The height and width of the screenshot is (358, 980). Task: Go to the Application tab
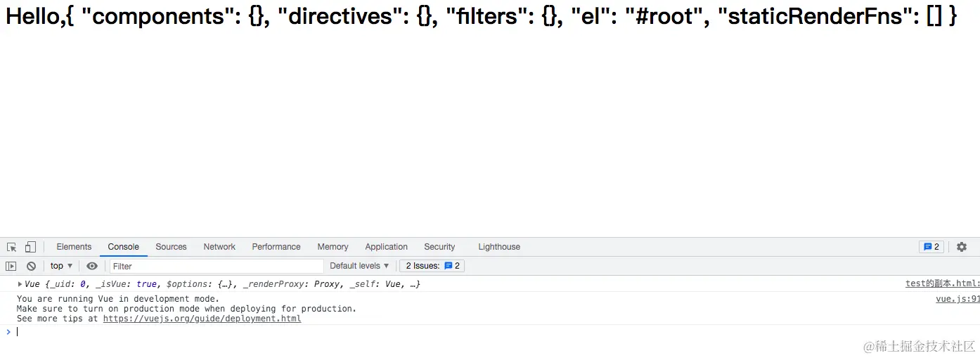click(386, 247)
